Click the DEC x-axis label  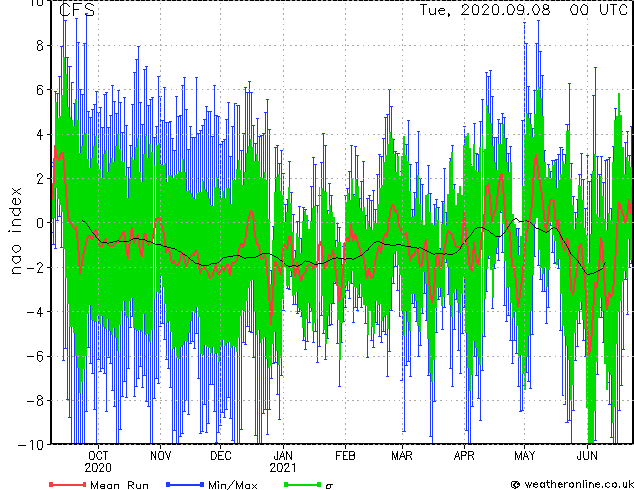tap(221, 456)
